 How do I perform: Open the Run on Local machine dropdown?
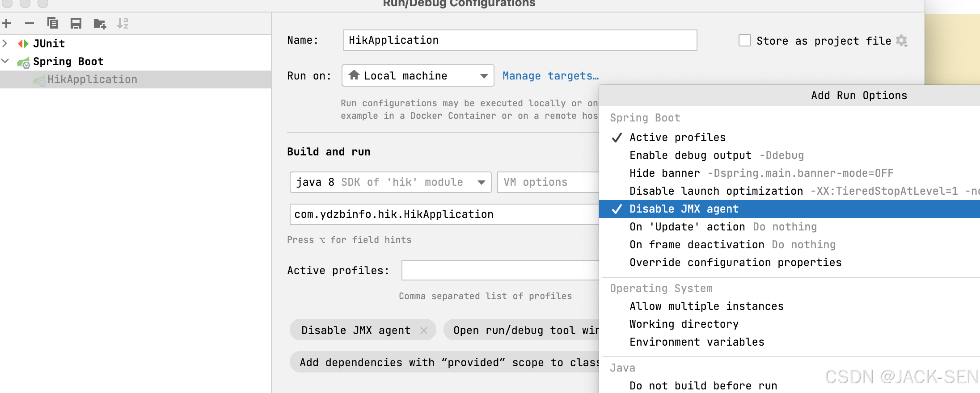pos(418,75)
